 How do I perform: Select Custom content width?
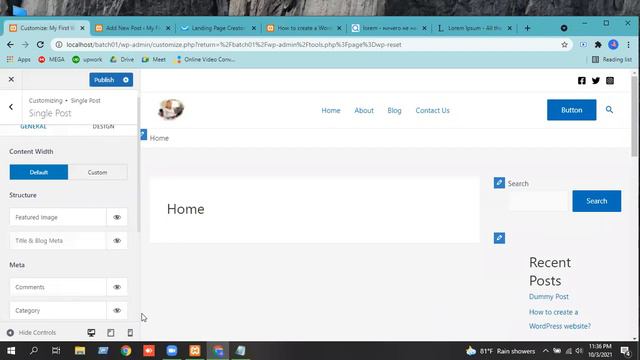[98, 172]
